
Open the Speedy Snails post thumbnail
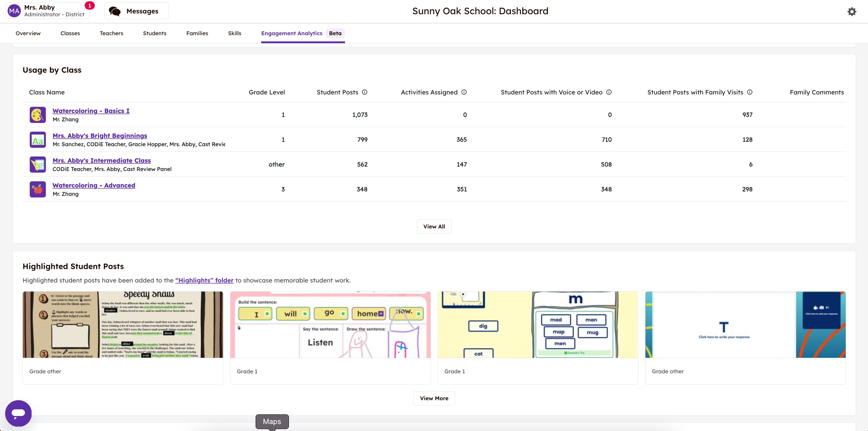(x=123, y=325)
